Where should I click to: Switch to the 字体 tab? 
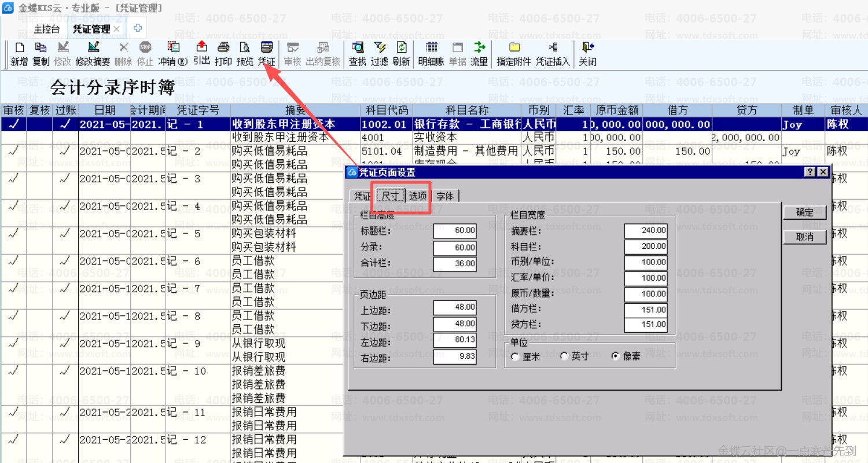445,196
